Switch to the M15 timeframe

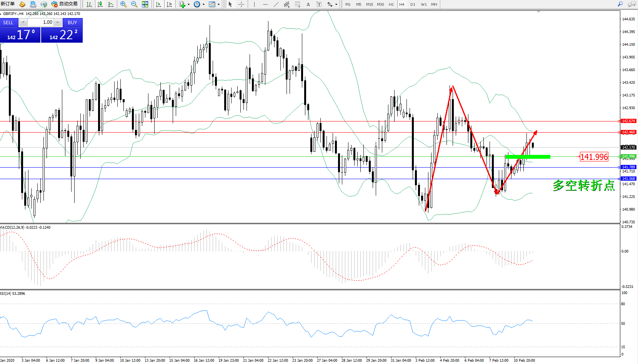click(x=369, y=5)
